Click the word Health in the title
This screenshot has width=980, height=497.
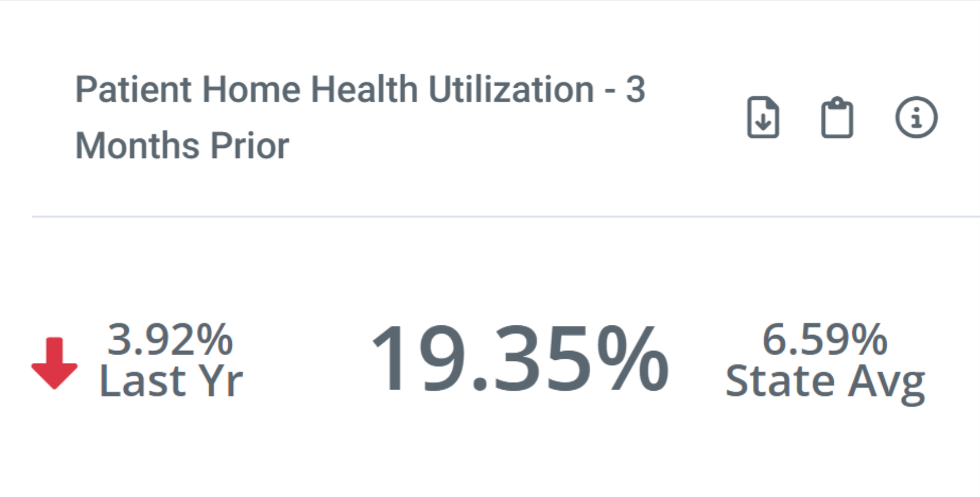tap(364, 90)
